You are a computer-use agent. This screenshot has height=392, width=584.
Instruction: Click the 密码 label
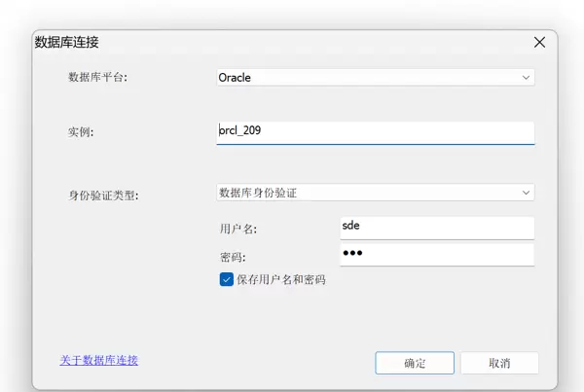[233, 257]
